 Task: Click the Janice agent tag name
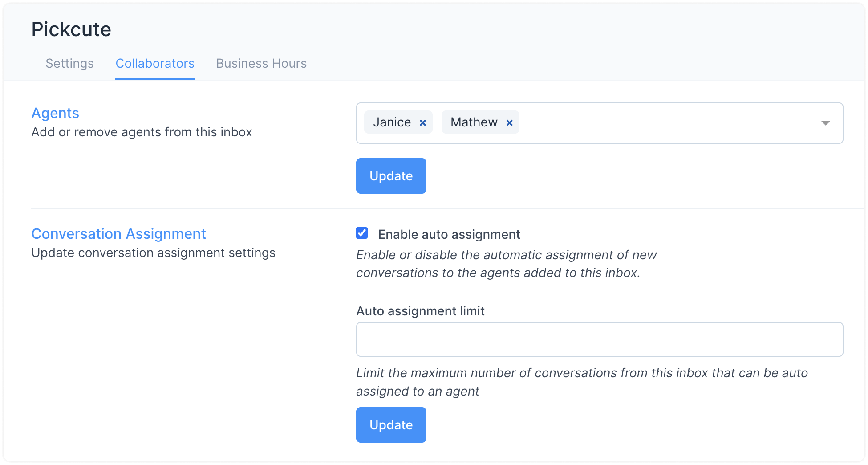[392, 122]
